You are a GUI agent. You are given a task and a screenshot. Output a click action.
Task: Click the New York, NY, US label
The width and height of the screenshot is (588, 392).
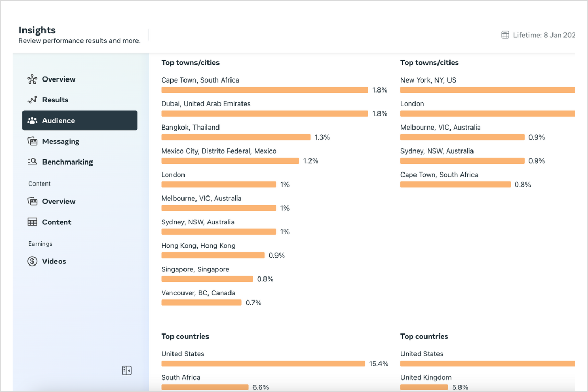pyautogui.click(x=428, y=80)
